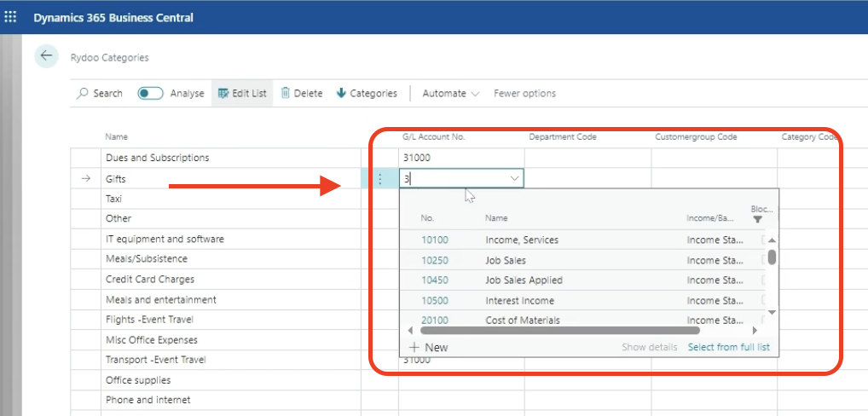Image resolution: width=868 pixels, height=416 pixels.
Task: Click Show details in lookup
Action: pos(650,348)
